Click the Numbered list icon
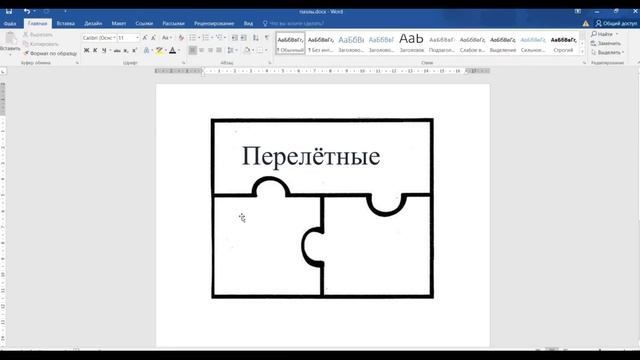This screenshot has width=640, height=360. pos(206,38)
